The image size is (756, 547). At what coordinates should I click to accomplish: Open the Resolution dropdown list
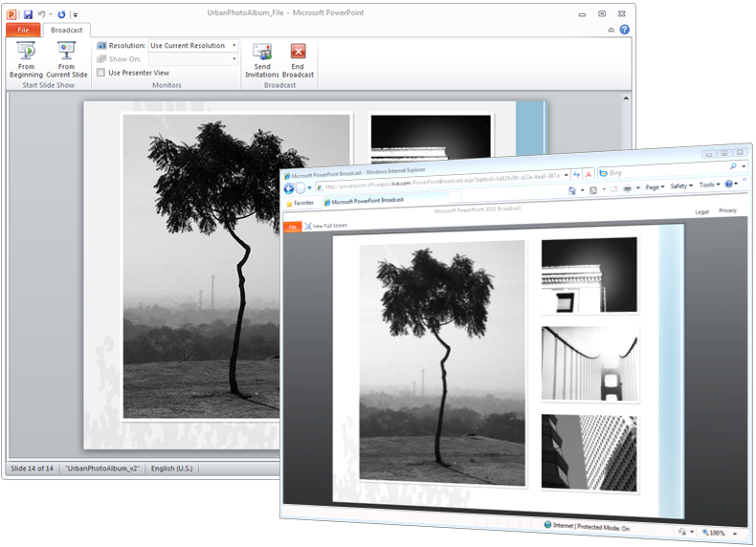(x=233, y=45)
